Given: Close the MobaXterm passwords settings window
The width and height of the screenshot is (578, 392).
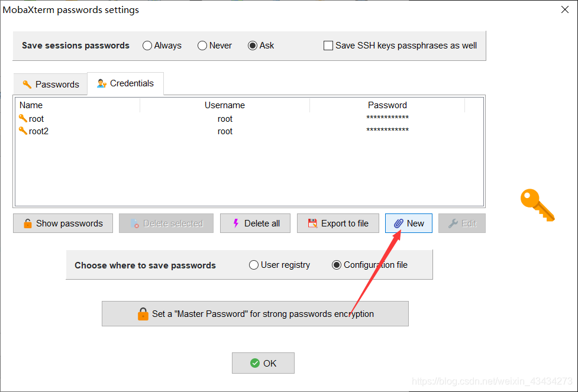Looking at the screenshot, I should (x=565, y=9).
